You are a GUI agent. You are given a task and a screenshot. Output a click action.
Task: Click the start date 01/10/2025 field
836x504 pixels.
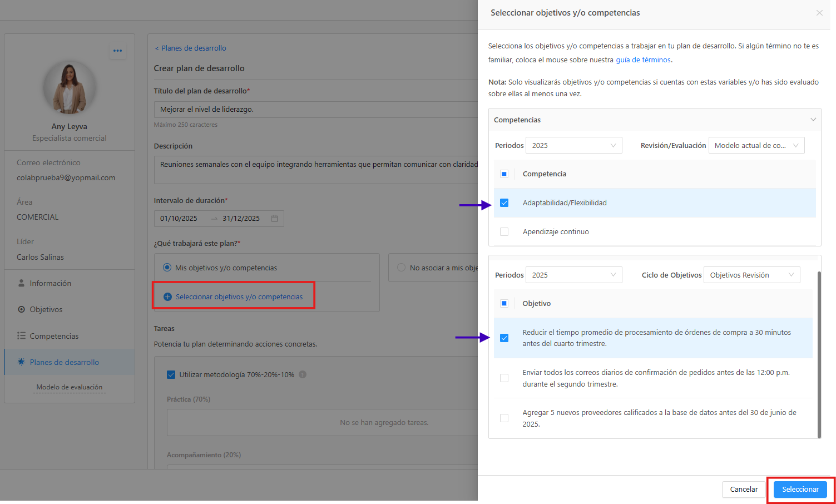coord(179,219)
